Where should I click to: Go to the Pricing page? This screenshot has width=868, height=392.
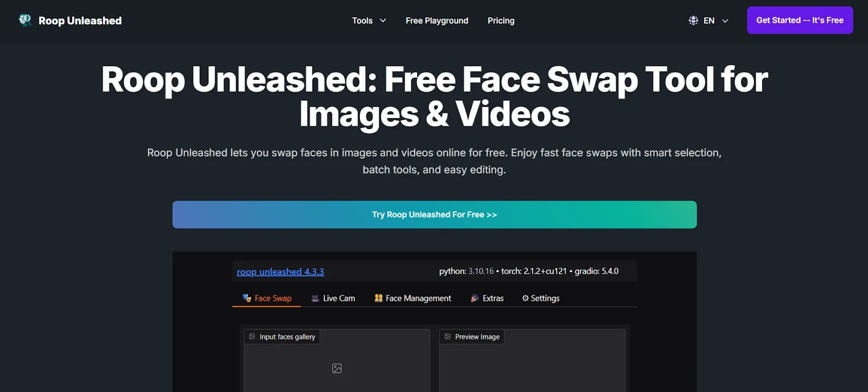[501, 21]
